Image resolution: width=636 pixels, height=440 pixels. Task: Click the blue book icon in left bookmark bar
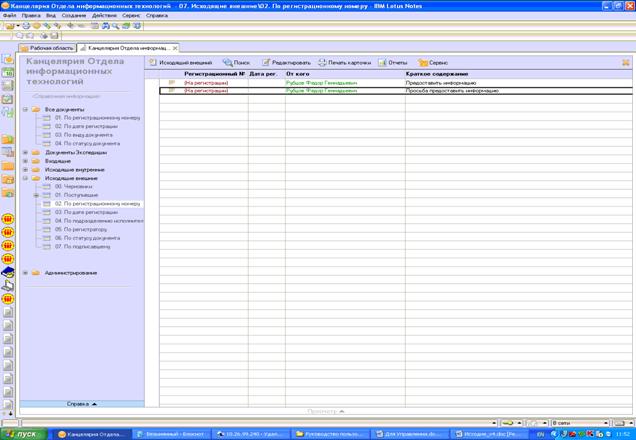pos(8,272)
